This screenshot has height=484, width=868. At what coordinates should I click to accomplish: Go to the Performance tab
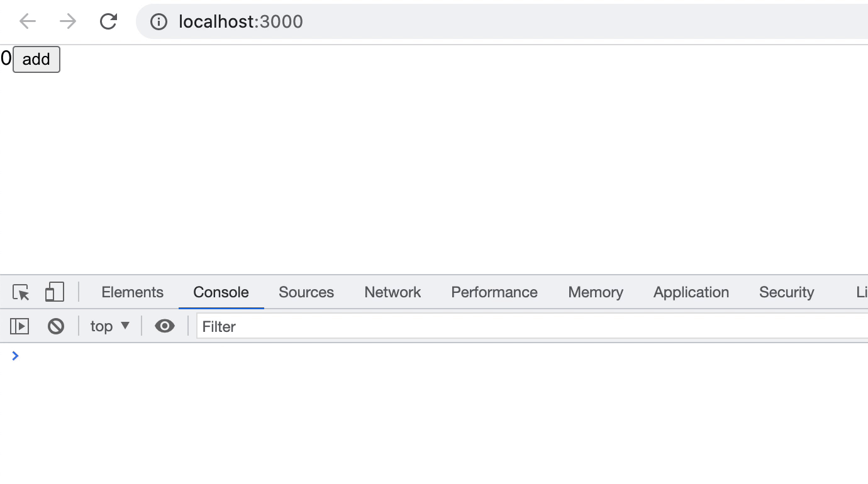click(x=494, y=292)
